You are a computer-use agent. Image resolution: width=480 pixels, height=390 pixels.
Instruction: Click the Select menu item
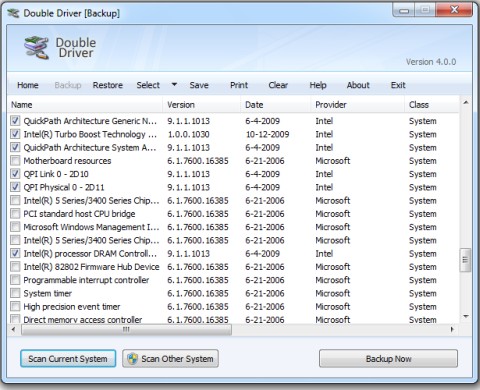[x=148, y=85]
